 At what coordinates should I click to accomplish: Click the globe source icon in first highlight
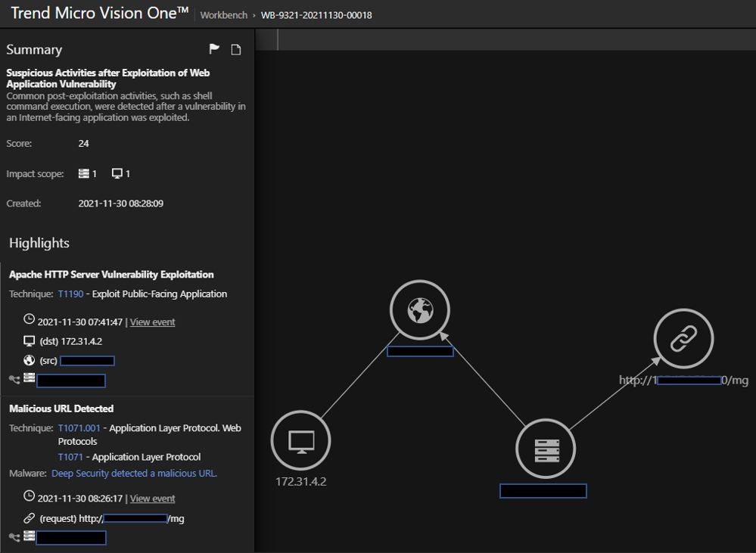click(x=30, y=361)
